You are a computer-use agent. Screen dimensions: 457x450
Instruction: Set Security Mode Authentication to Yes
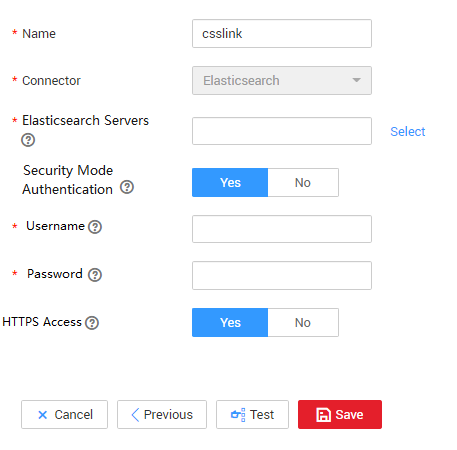click(230, 183)
